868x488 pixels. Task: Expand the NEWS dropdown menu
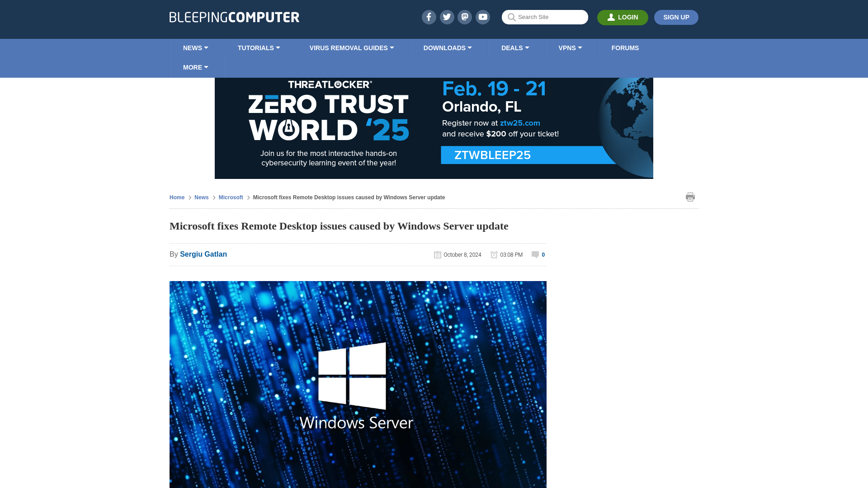click(196, 48)
